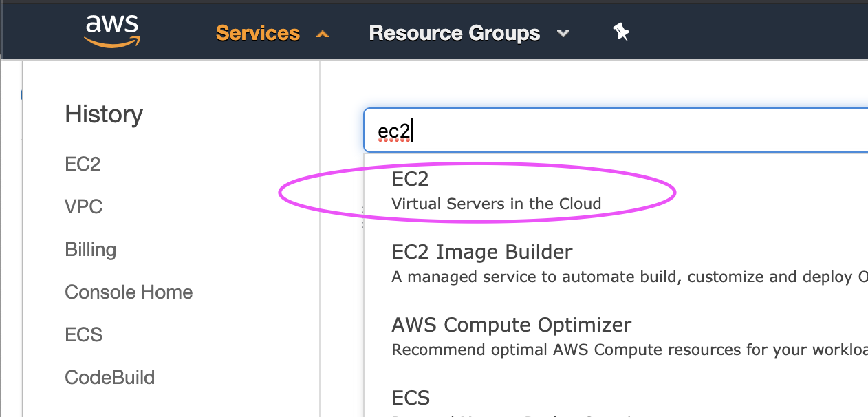This screenshot has height=417, width=868.
Task: Select EC2 Virtual Servers search result
Action: (x=411, y=179)
